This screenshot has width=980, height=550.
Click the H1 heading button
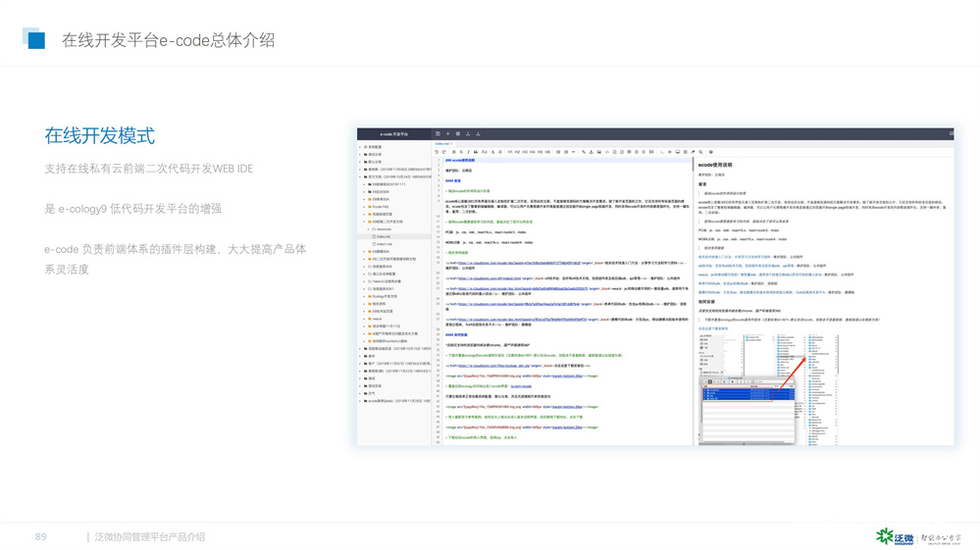click(x=510, y=152)
